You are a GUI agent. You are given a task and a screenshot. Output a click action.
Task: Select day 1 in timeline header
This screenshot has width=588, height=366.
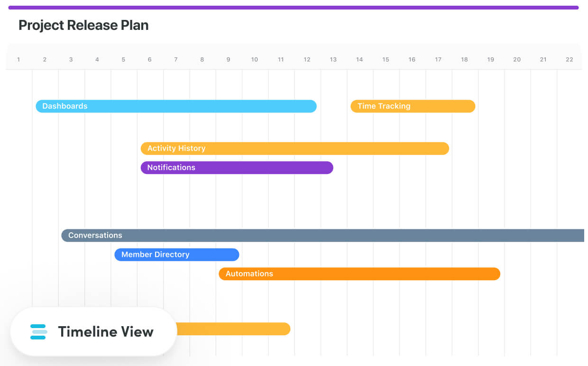point(18,60)
